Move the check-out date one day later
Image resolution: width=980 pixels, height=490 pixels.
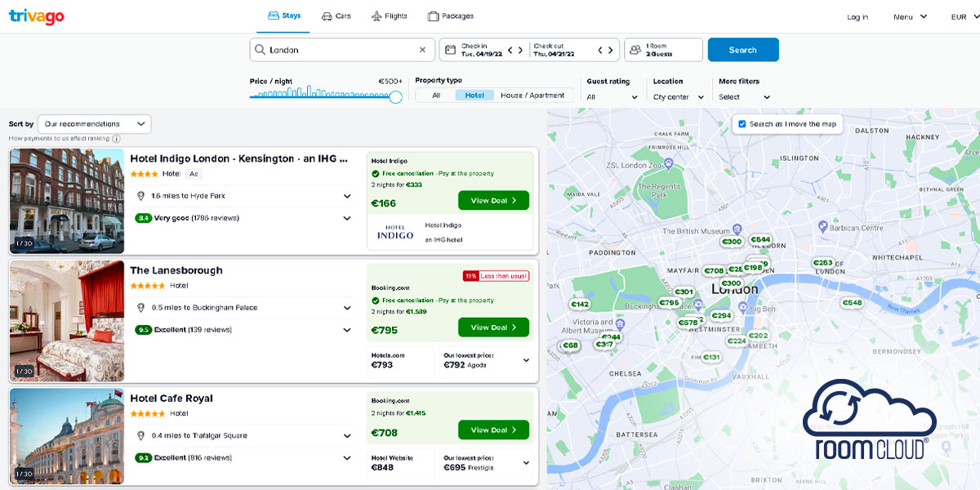click(x=611, y=50)
